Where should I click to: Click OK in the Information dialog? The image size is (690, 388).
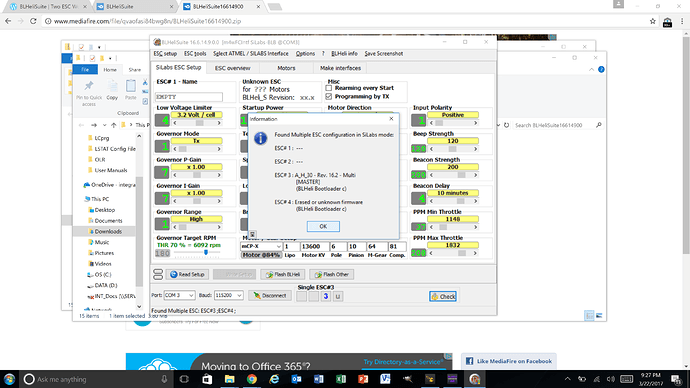323,226
